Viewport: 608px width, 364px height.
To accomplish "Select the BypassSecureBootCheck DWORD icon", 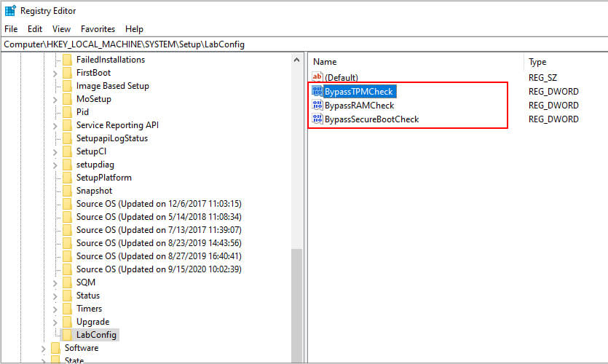I will [317, 119].
